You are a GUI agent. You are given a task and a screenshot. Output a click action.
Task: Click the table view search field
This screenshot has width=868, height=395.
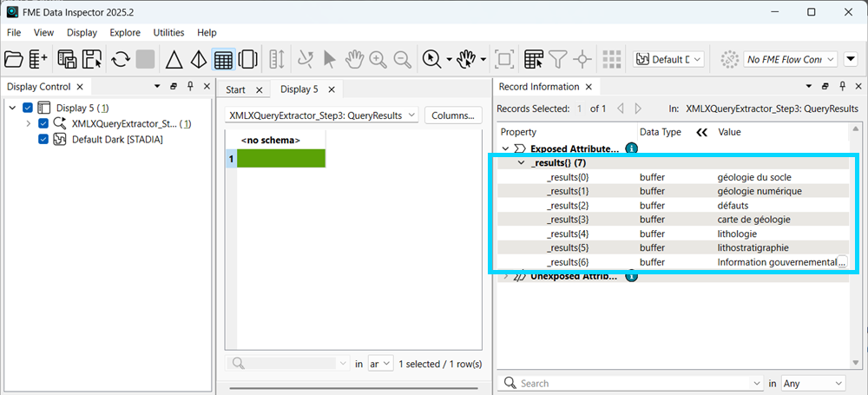pos(288,364)
